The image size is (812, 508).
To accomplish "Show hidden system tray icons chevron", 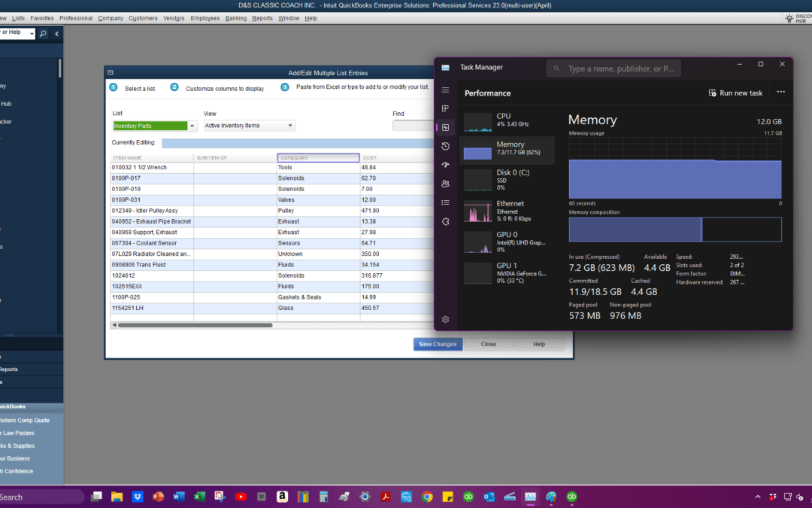I will point(758,497).
